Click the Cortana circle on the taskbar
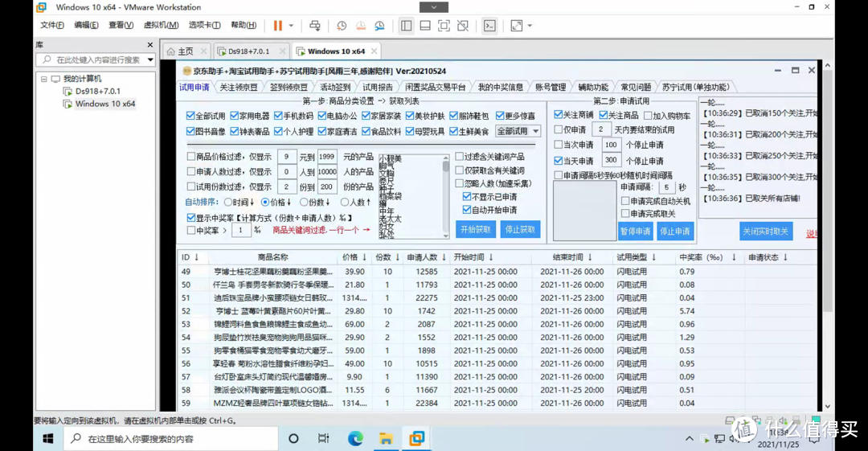The image size is (868, 451). tap(293, 439)
